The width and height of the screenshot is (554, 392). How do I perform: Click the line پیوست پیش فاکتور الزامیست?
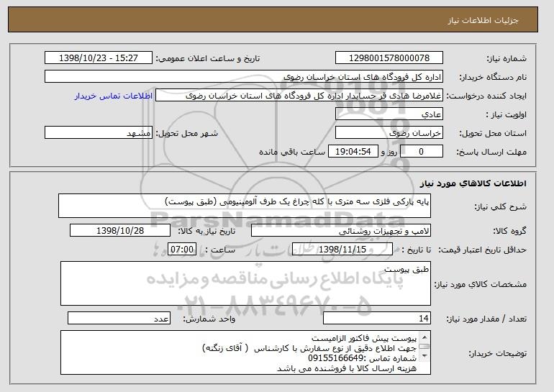click(364, 339)
